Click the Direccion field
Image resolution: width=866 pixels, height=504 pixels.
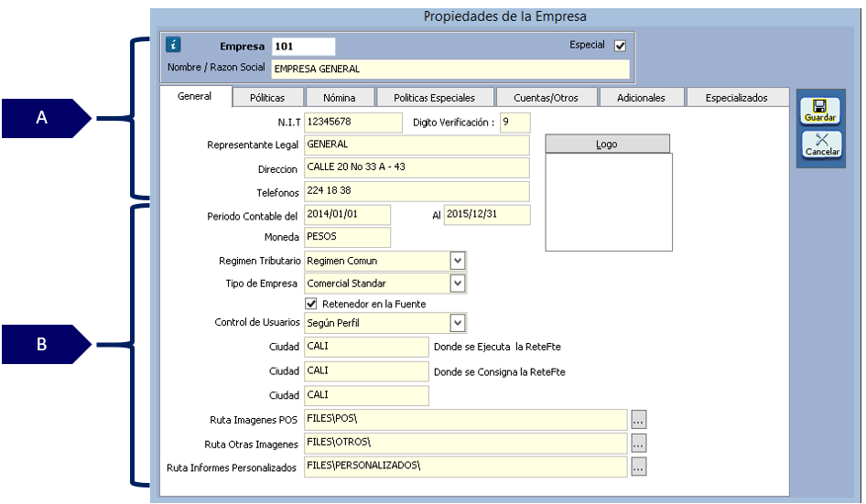[x=417, y=167]
